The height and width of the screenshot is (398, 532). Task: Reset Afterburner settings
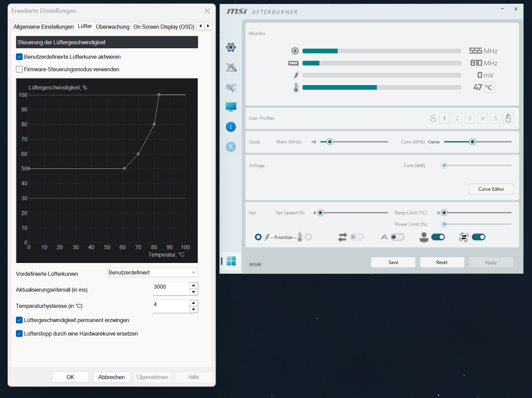click(x=442, y=262)
